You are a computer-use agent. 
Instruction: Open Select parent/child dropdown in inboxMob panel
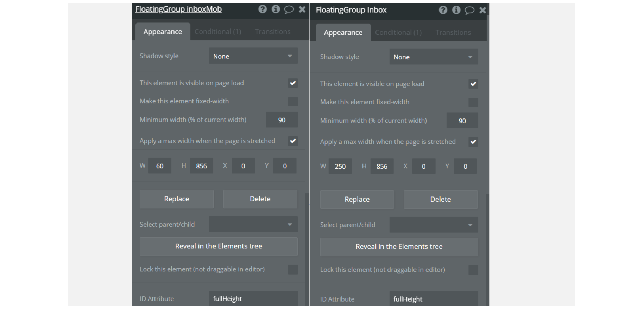pyautogui.click(x=253, y=224)
